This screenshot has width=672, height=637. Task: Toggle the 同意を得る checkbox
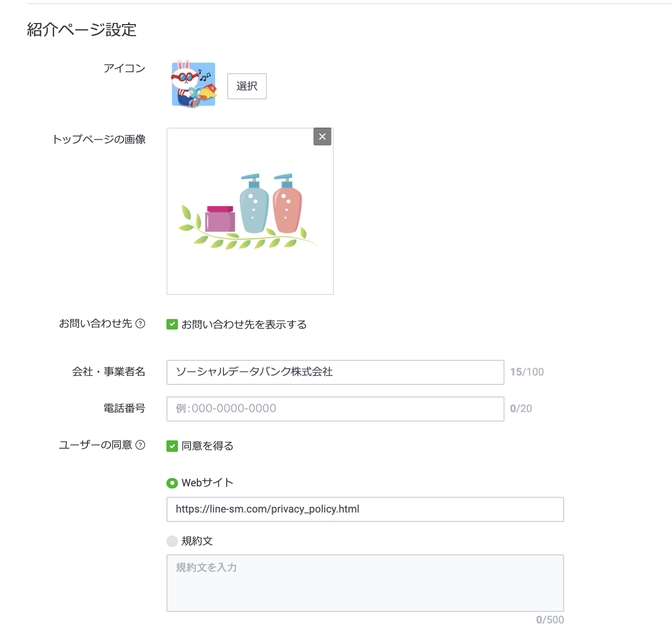pyautogui.click(x=172, y=446)
